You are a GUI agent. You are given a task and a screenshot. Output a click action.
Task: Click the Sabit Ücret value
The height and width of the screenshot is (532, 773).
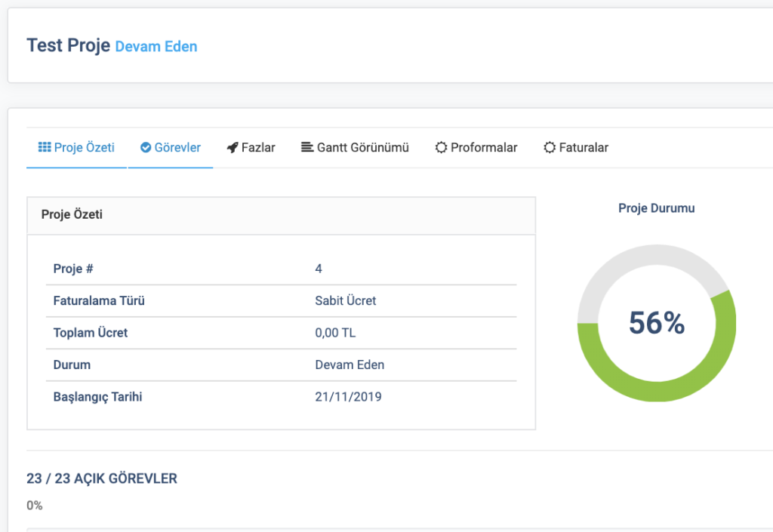pyautogui.click(x=346, y=300)
